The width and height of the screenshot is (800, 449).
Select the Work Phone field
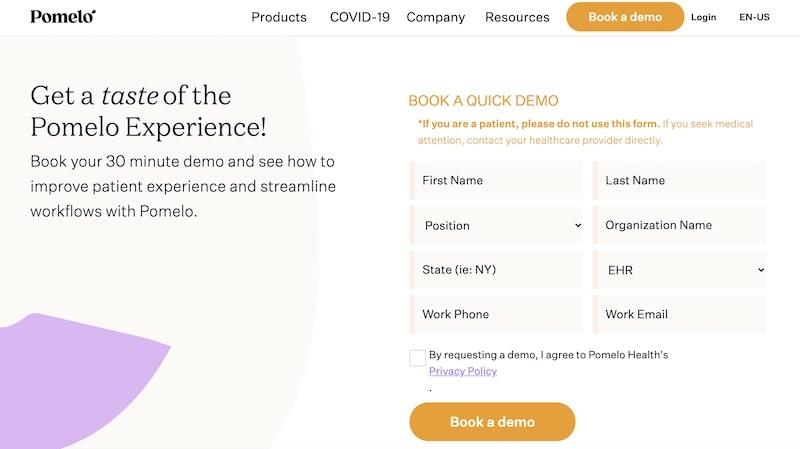pyautogui.click(x=496, y=314)
